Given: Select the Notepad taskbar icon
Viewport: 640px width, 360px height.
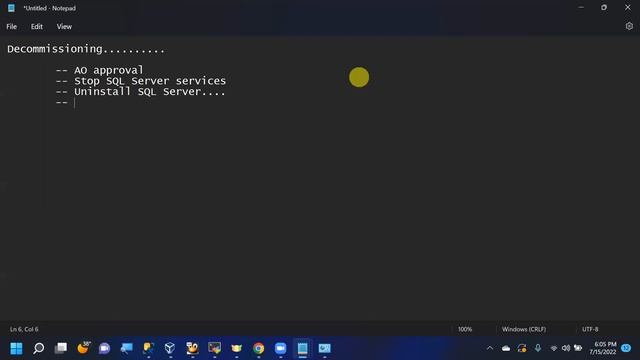Looking at the screenshot, I should click(x=302, y=348).
